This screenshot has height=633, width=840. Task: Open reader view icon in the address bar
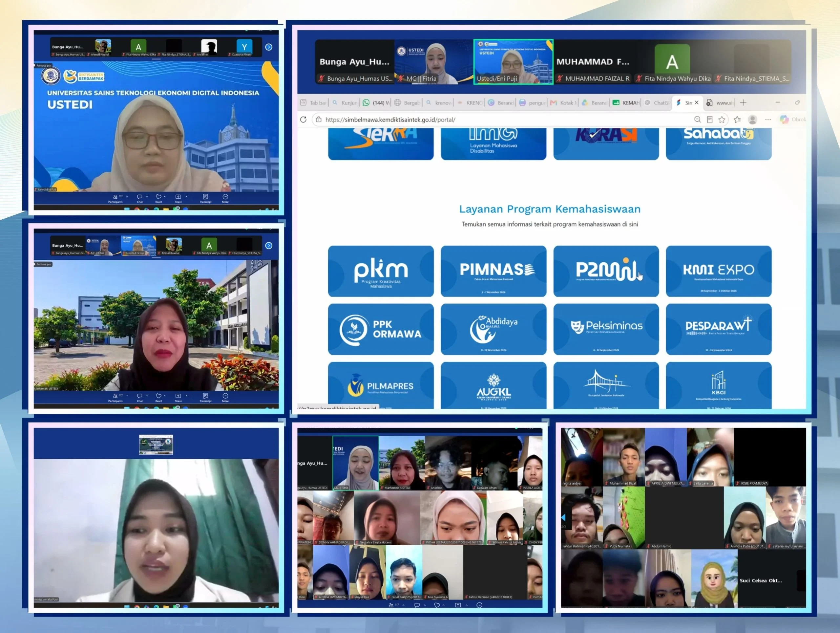pyautogui.click(x=709, y=120)
